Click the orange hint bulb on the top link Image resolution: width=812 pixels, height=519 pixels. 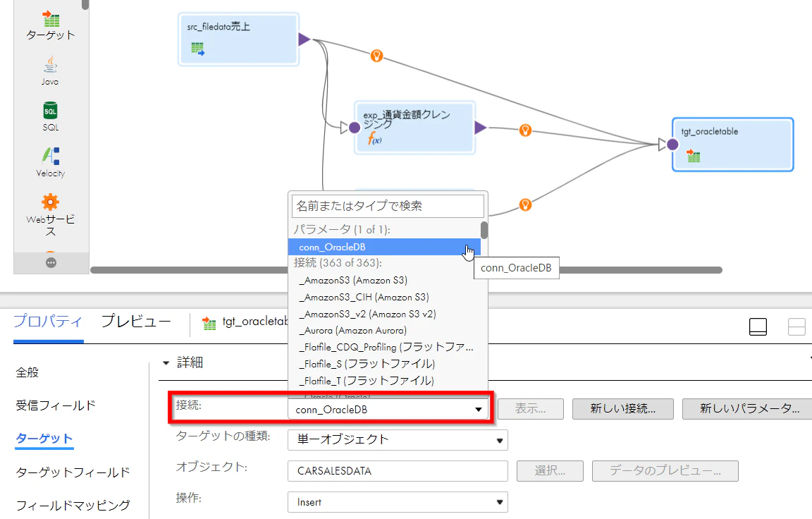pyautogui.click(x=377, y=56)
